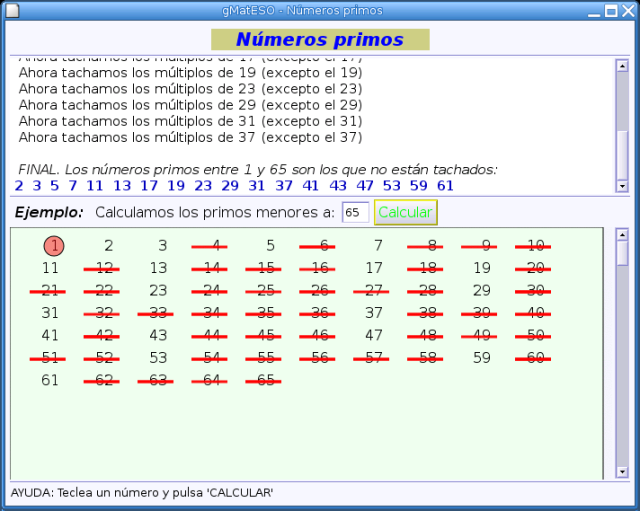Click the green Calcular button
The image size is (640, 511).
(x=405, y=213)
